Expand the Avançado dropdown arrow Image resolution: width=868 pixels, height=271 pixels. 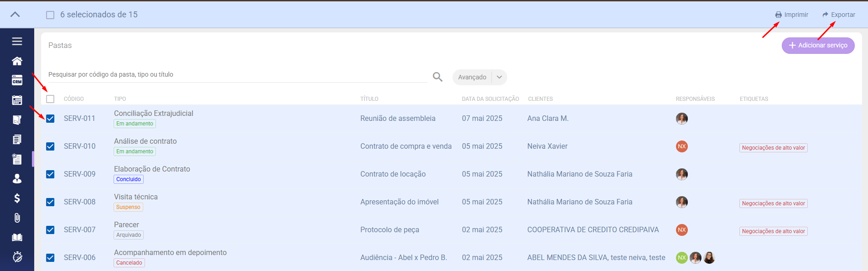click(499, 78)
